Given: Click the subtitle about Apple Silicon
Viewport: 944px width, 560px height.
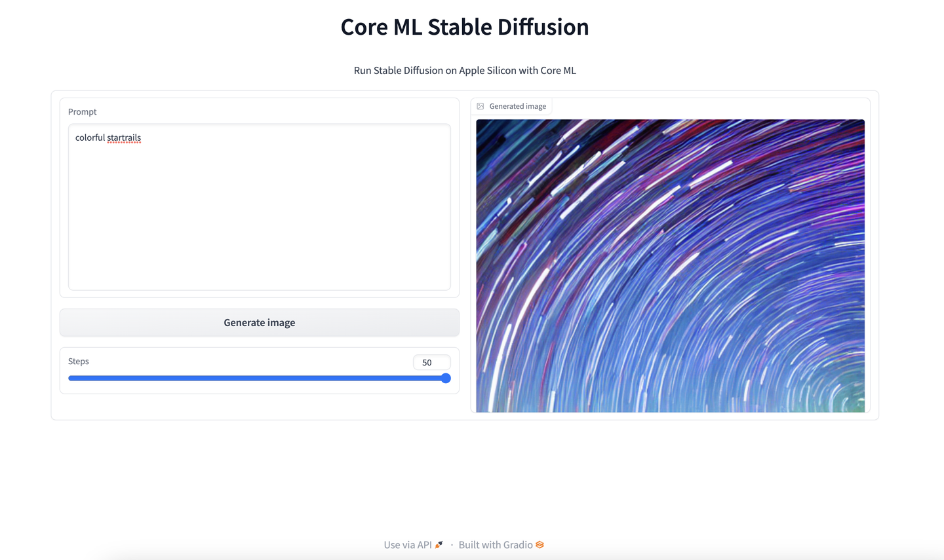Looking at the screenshot, I should pyautogui.click(x=464, y=70).
